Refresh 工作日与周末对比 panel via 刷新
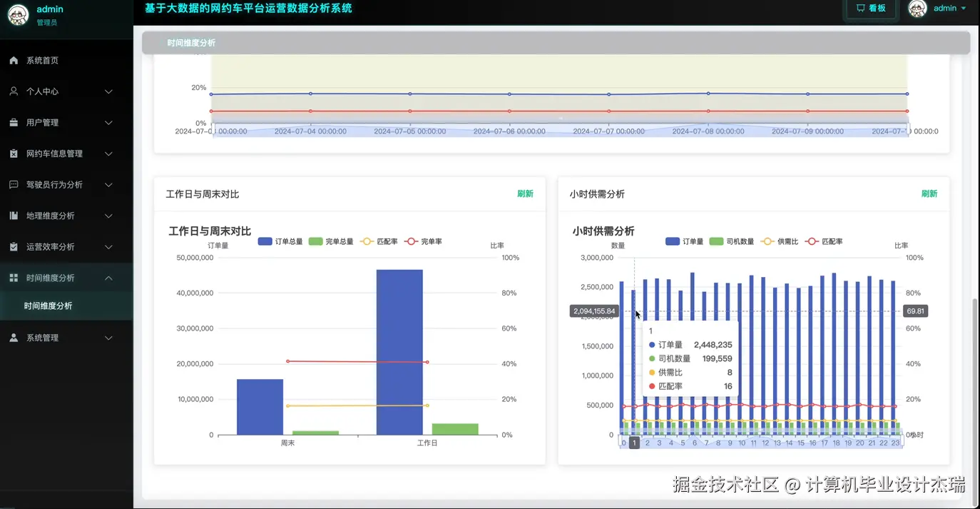The image size is (980, 509). (x=525, y=193)
